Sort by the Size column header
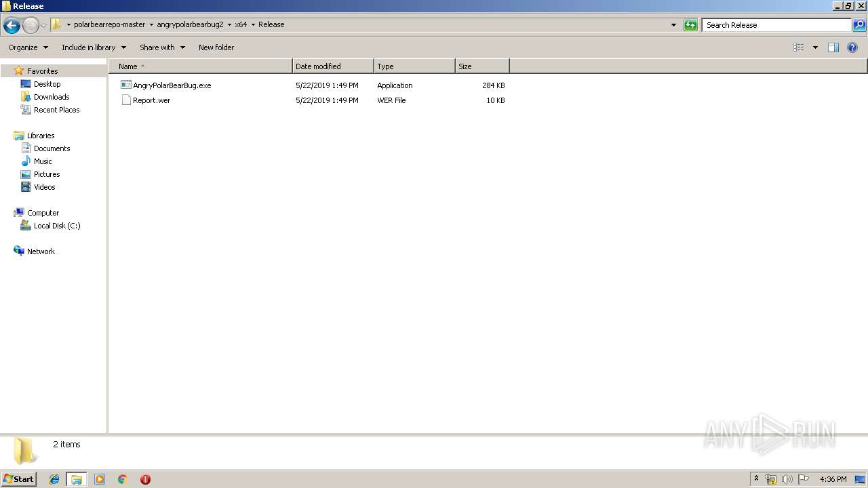This screenshot has height=488, width=868. (482, 66)
